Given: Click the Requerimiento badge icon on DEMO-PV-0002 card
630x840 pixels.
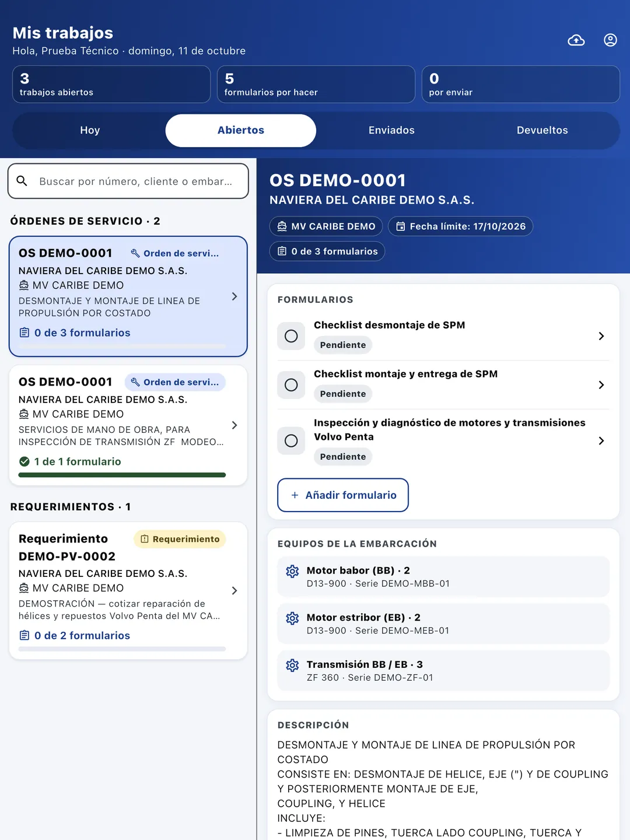Looking at the screenshot, I should [145, 539].
